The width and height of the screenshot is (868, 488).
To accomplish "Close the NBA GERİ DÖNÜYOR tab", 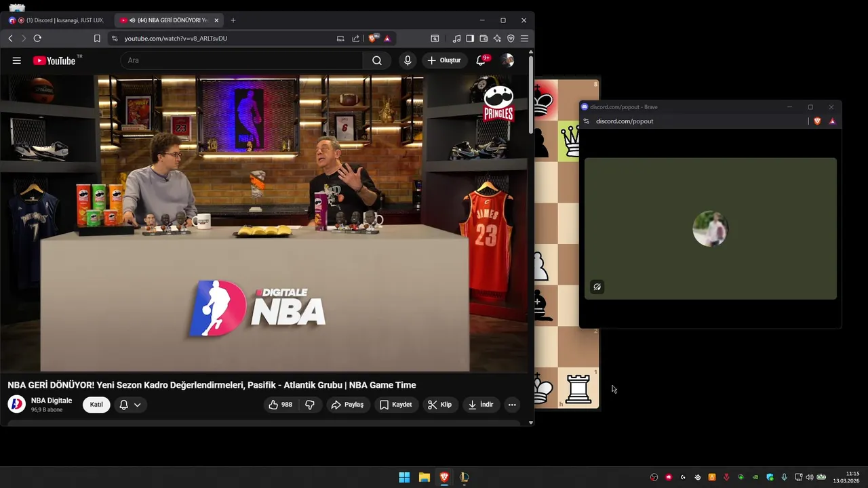I will pyautogui.click(x=216, y=20).
